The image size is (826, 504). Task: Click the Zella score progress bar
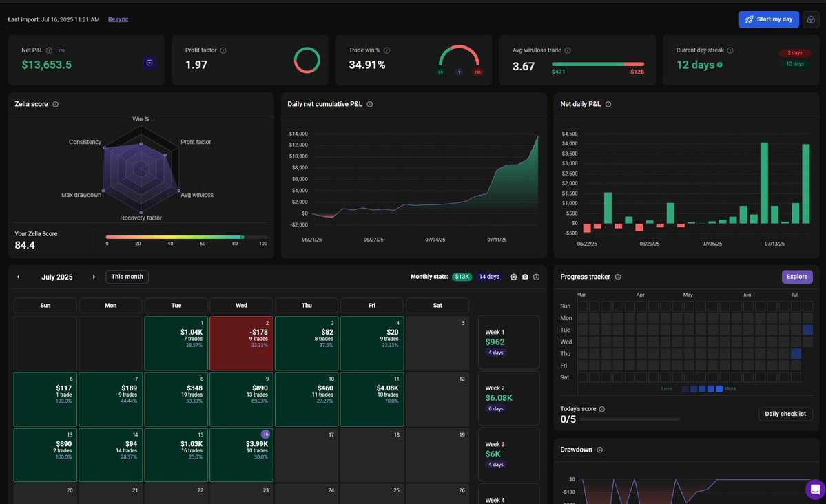187,238
